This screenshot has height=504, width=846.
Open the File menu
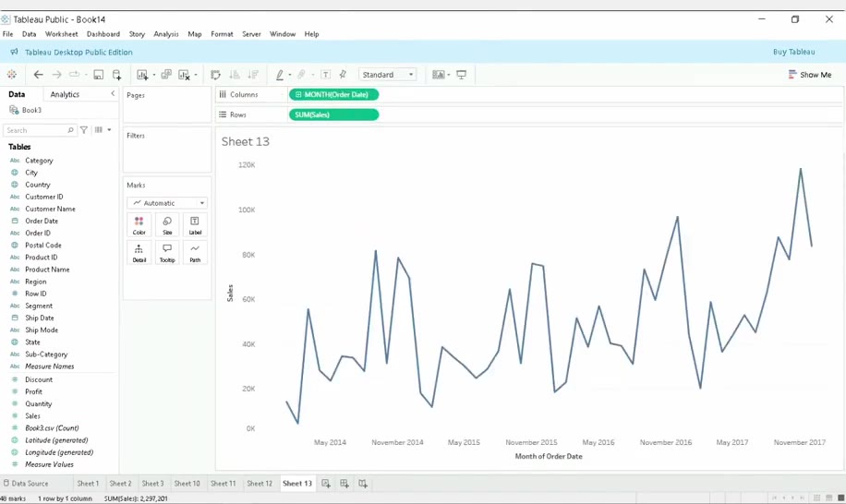click(x=7, y=34)
